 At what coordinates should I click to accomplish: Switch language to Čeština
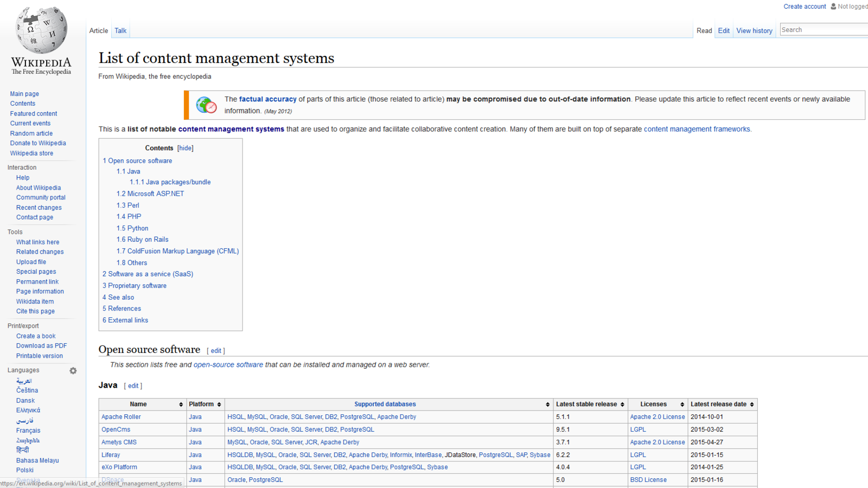[x=27, y=390]
